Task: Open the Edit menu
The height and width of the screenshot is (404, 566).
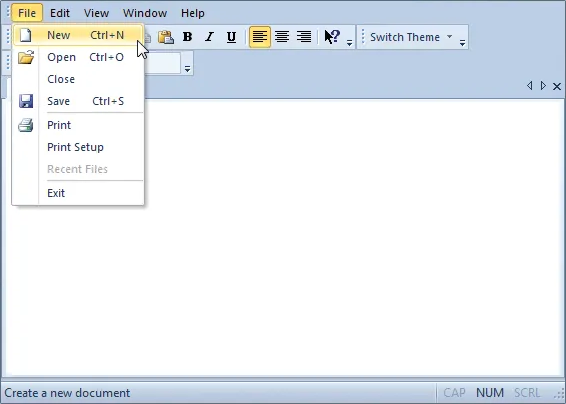Action: click(60, 13)
